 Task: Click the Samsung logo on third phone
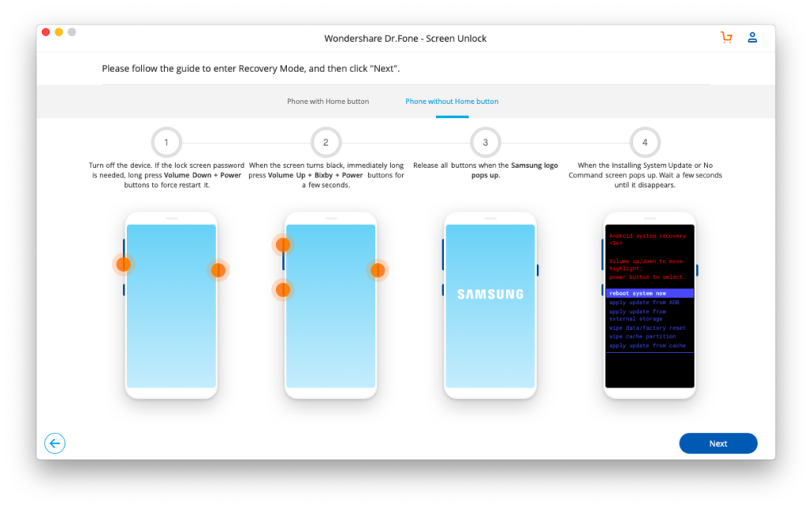coord(490,293)
